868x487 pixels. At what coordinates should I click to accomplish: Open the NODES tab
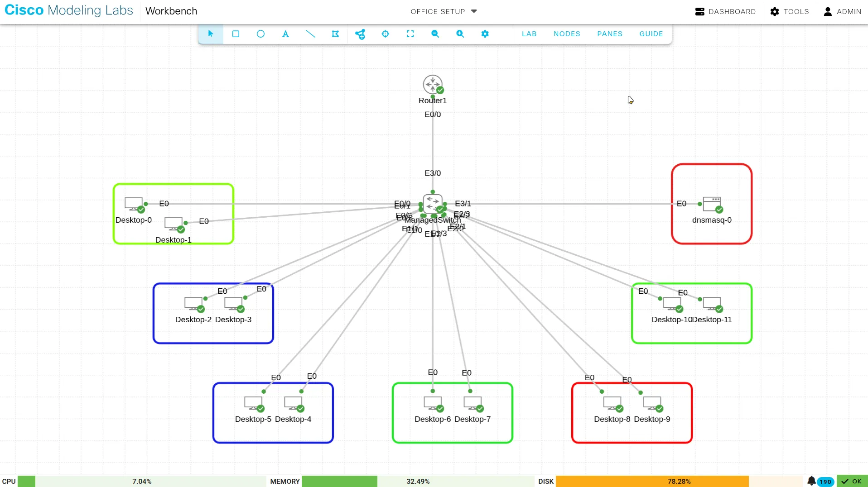click(567, 34)
